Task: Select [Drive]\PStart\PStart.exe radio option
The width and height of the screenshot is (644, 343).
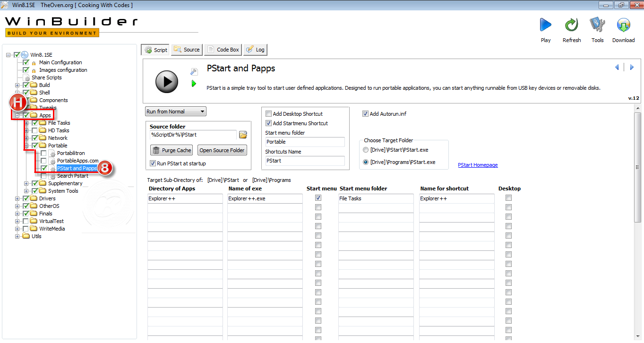Action: pyautogui.click(x=366, y=150)
